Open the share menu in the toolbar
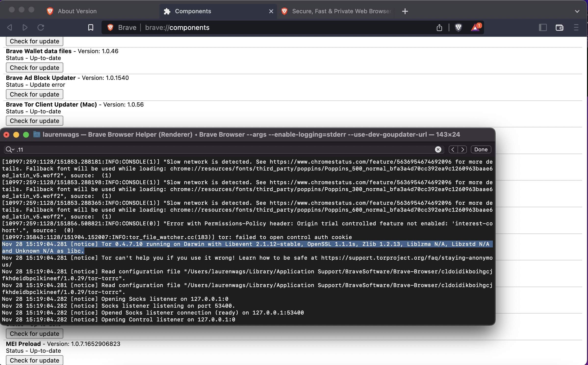Image resolution: width=588 pixels, height=365 pixels. (x=439, y=27)
